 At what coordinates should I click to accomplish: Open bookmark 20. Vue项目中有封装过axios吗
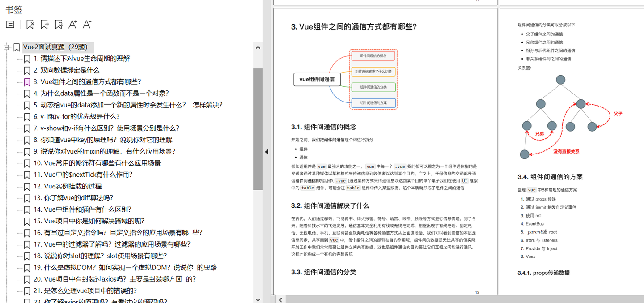[x=114, y=280]
